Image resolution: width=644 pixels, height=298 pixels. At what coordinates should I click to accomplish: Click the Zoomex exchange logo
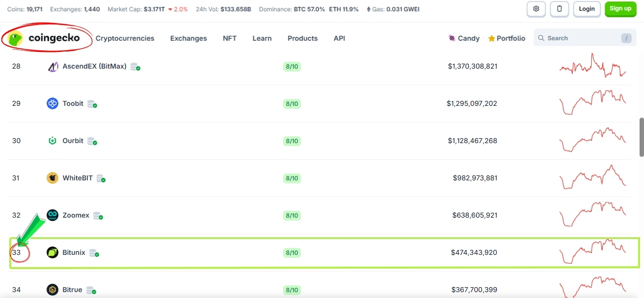coord(53,215)
